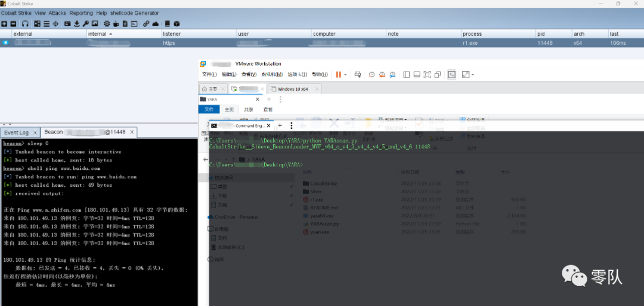Click the headphones Listeners icon in toolbar
Image resolution: width=644 pixels, height=306 pixels.
pos(25,24)
